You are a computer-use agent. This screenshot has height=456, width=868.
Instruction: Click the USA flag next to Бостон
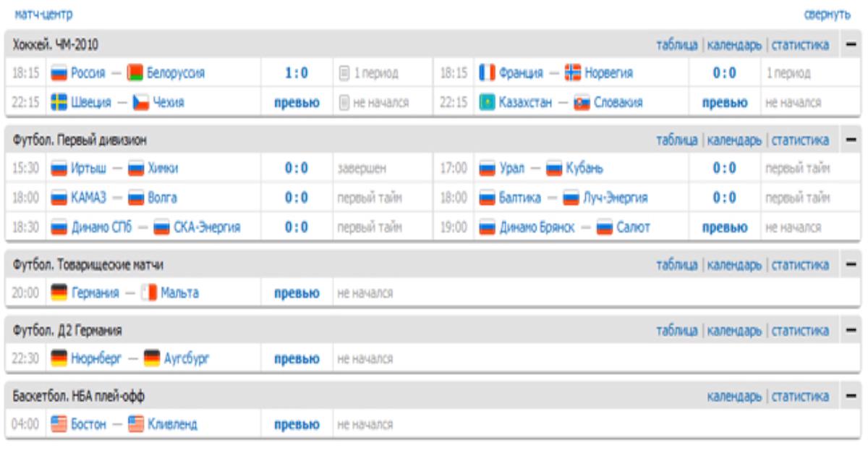point(59,424)
